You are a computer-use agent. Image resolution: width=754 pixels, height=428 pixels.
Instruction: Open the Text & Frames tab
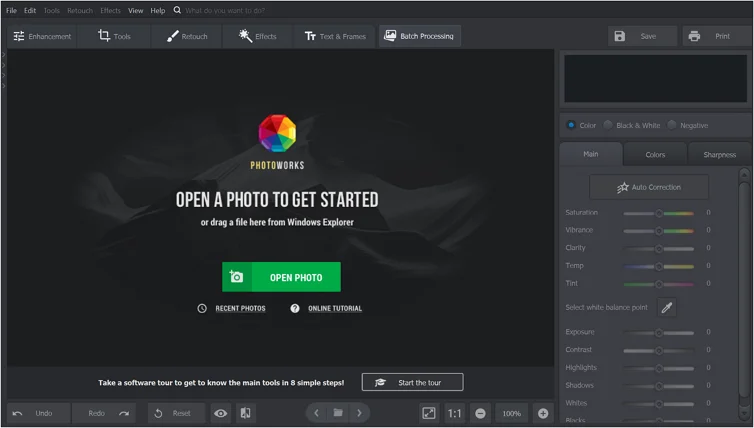(335, 37)
